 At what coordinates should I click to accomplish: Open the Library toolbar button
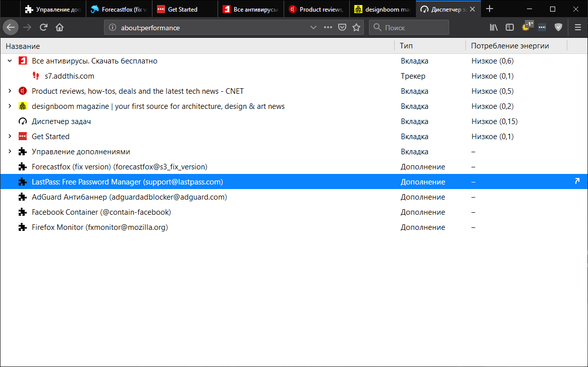coord(494,27)
